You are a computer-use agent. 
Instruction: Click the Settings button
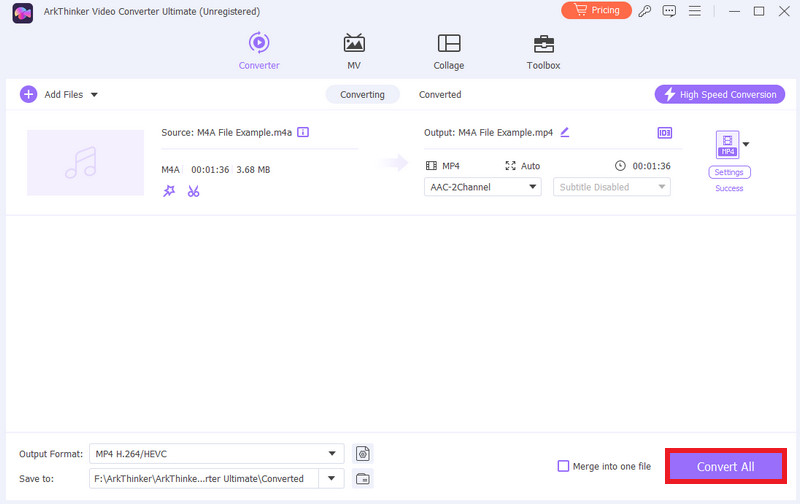click(x=729, y=172)
